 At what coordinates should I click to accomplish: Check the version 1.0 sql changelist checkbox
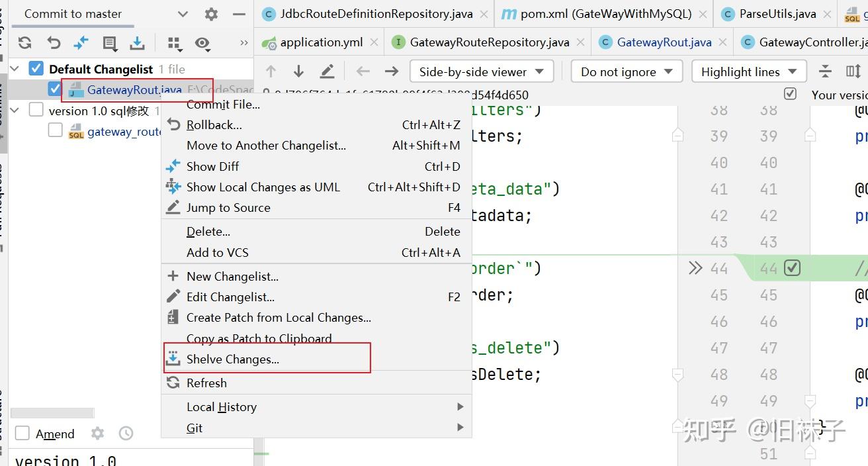(36, 110)
